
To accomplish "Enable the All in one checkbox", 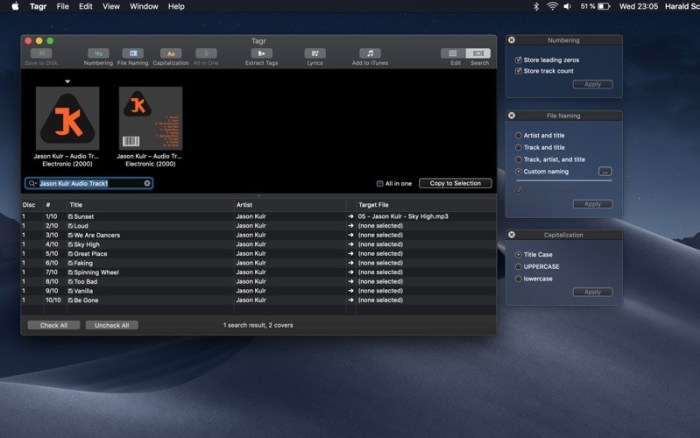I will (x=380, y=184).
